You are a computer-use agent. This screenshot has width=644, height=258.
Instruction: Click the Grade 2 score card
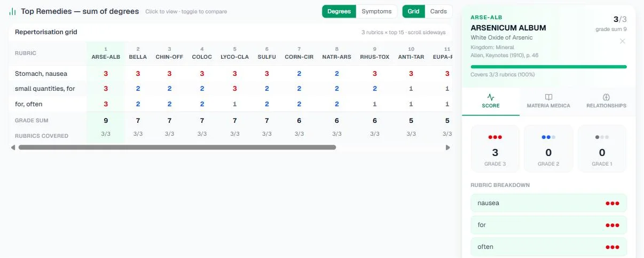(548, 148)
